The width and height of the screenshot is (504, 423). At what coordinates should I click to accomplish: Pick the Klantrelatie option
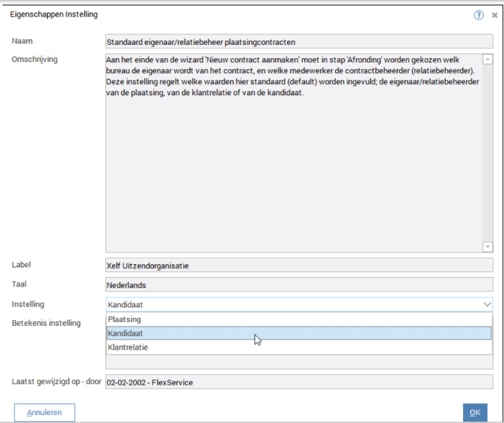[128, 347]
